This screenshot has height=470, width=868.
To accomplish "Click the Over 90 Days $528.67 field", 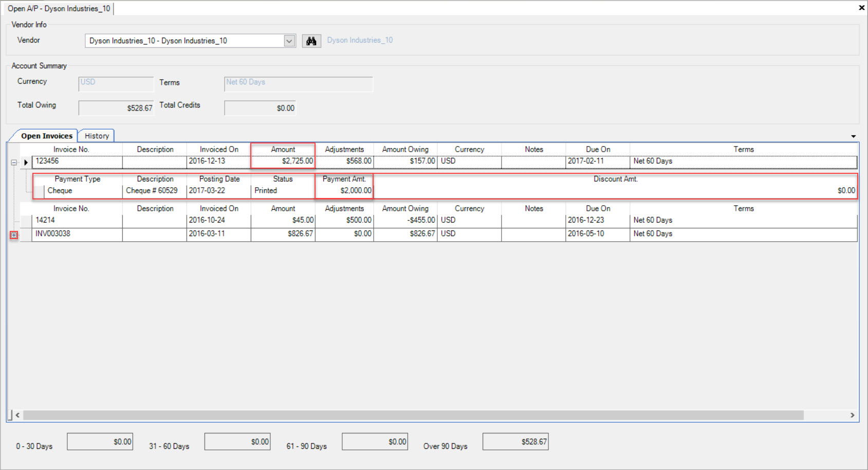I will [x=515, y=442].
